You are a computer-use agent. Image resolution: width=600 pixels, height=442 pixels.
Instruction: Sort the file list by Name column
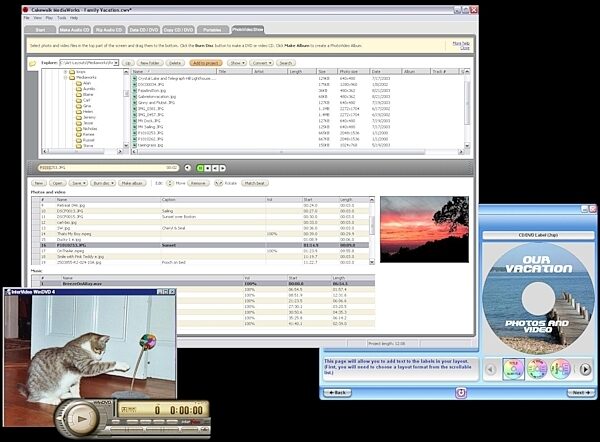(174, 72)
